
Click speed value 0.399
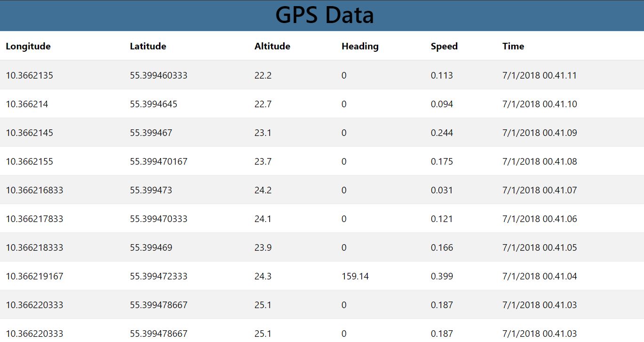442,276
